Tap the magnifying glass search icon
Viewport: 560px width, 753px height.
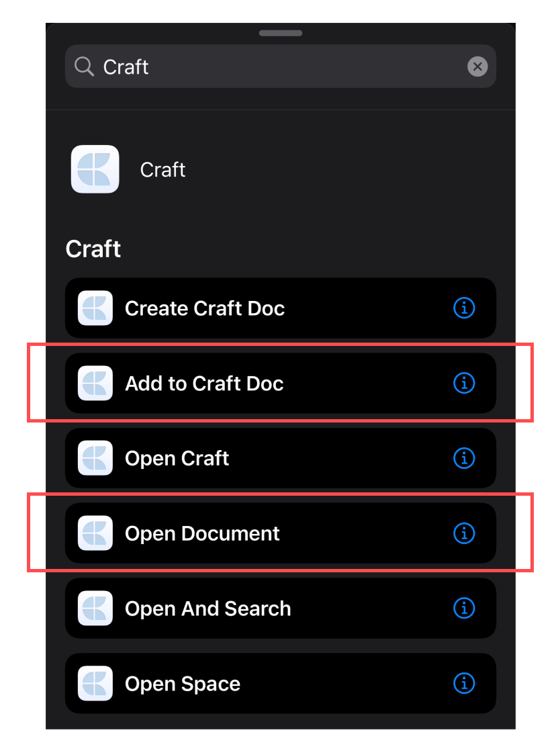[x=84, y=67]
